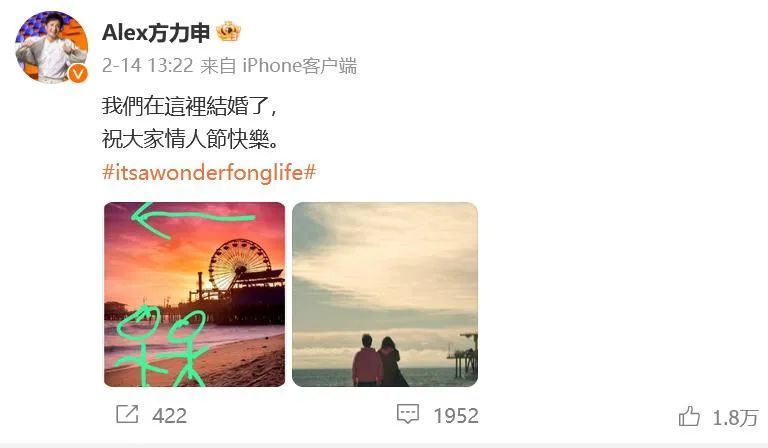768x448 pixels.
Task: Click the green arrow drawn on sunset photo
Action: pyautogui.click(x=193, y=219)
